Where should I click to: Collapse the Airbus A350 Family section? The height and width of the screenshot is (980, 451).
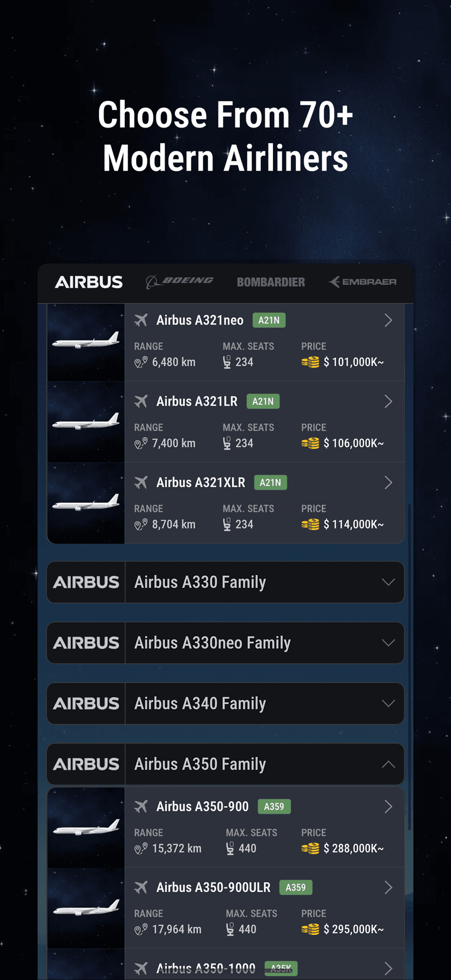point(388,764)
